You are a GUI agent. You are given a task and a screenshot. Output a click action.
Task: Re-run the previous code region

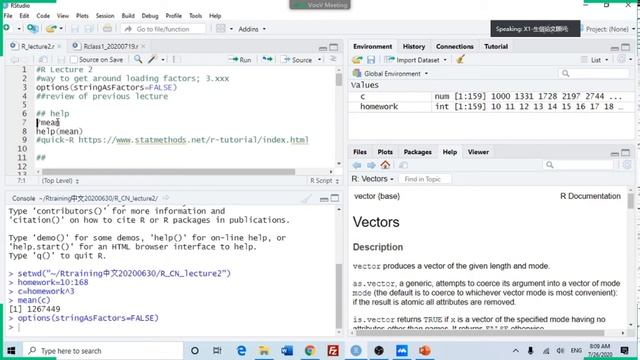[267, 60]
